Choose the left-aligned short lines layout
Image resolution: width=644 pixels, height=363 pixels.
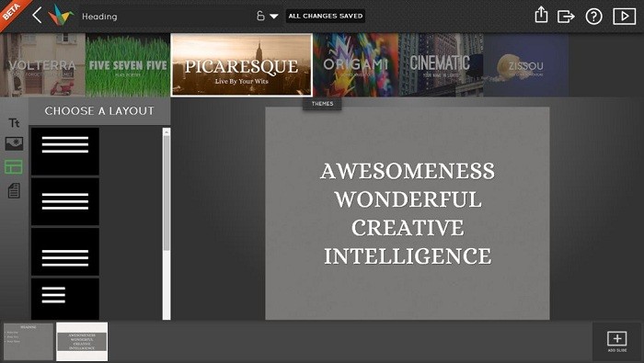[65, 299]
